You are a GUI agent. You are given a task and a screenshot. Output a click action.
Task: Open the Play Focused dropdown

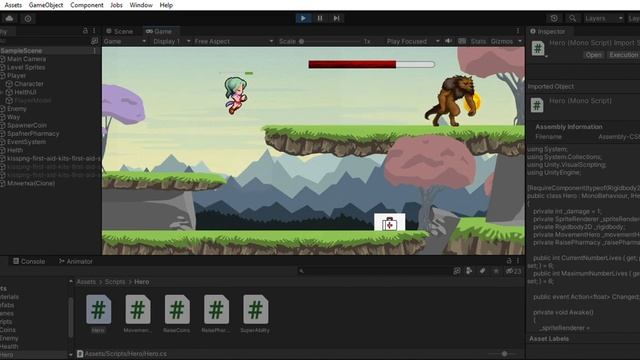click(413, 41)
